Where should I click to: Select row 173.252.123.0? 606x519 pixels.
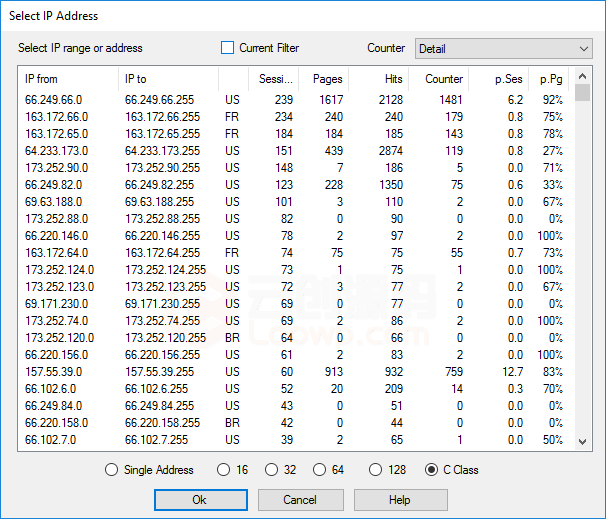pyautogui.click(x=294, y=287)
